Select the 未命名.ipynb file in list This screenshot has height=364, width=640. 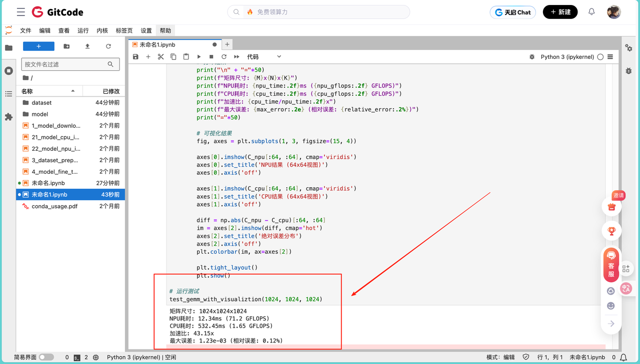(x=70, y=183)
